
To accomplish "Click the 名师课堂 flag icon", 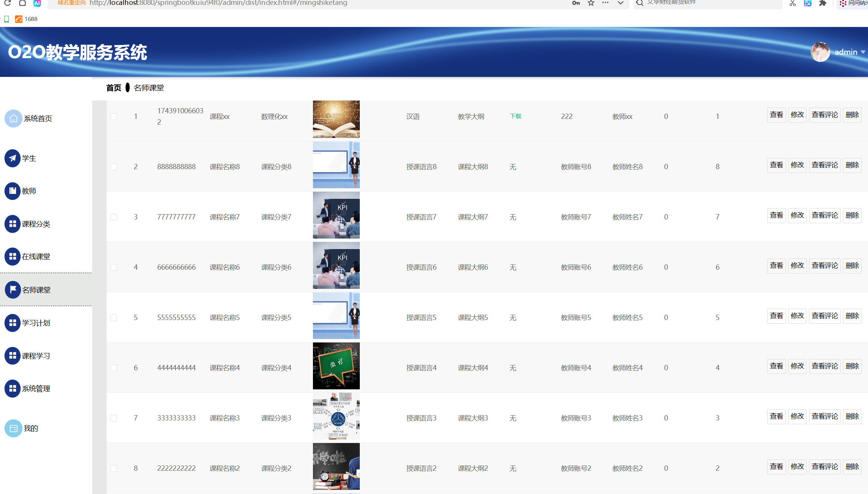I will pos(13,290).
